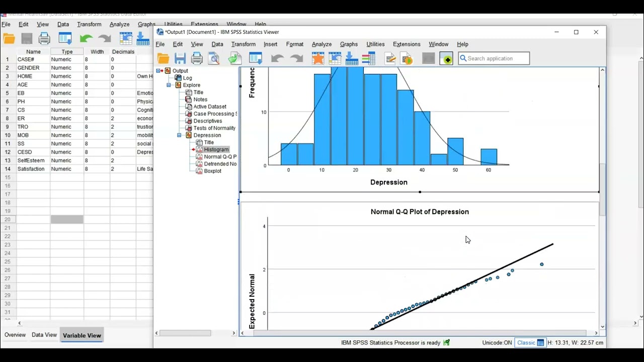Click the Run script icon

tap(407, 59)
